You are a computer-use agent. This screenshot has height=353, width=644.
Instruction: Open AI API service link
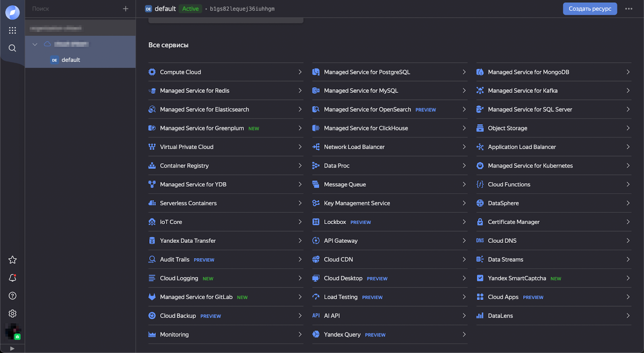332,316
